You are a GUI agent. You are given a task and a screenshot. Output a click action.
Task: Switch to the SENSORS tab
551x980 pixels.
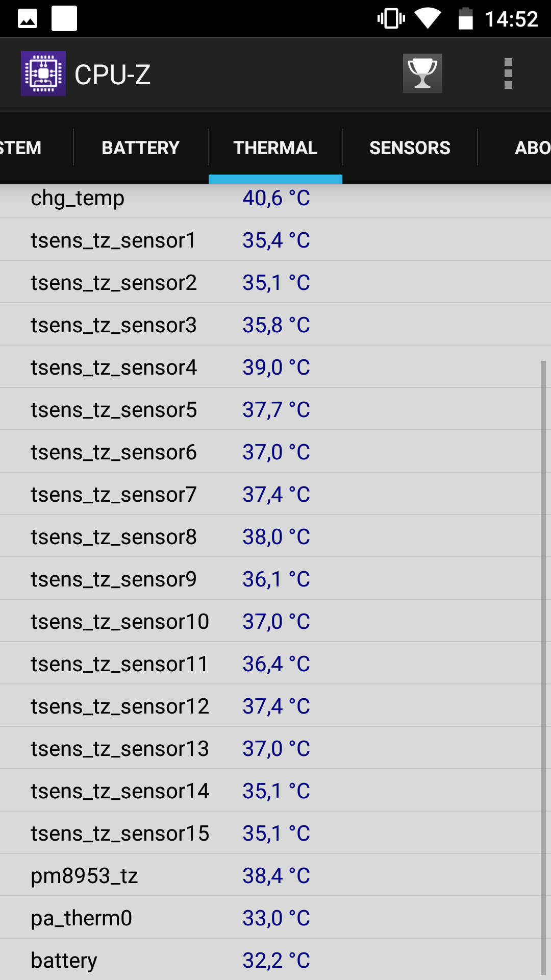tap(410, 148)
